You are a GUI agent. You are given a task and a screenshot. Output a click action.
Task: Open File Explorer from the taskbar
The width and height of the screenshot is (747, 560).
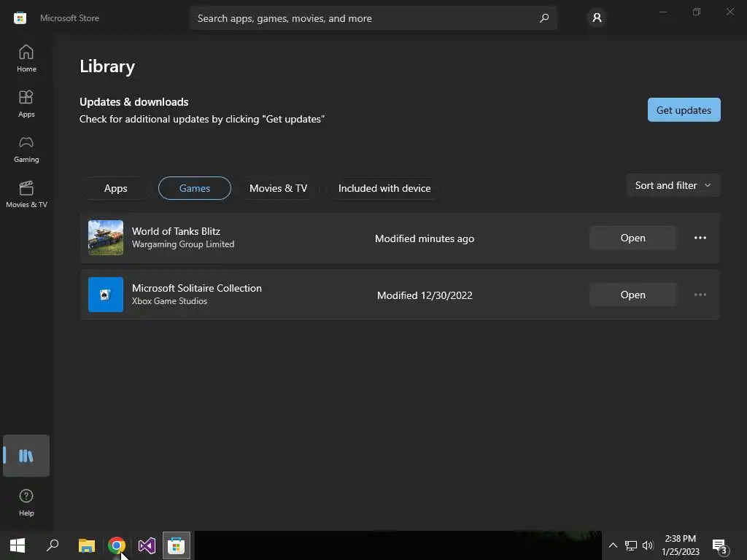87,545
